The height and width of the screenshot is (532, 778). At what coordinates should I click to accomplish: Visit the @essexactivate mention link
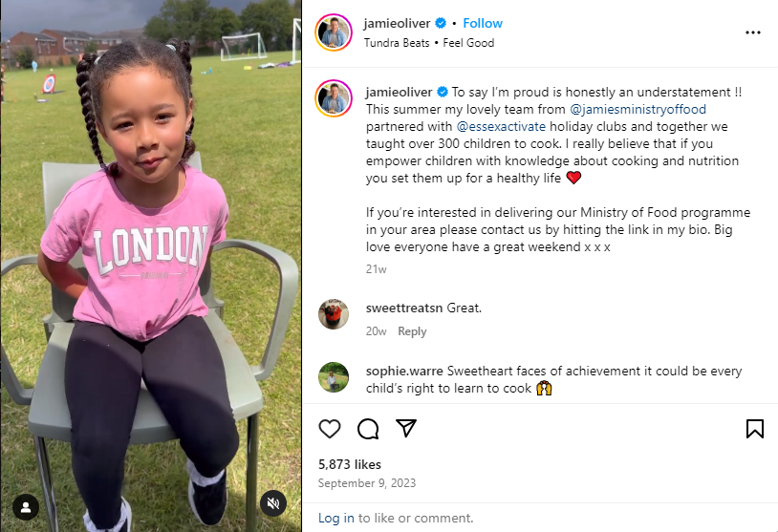501,126
